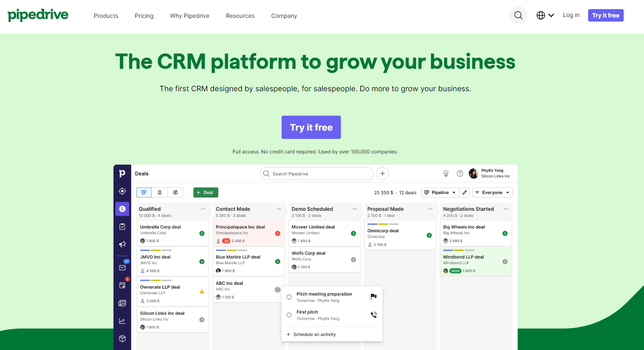Click Schedule an activity link
Viewport: 644px width, 350px height.
(311, 335)
